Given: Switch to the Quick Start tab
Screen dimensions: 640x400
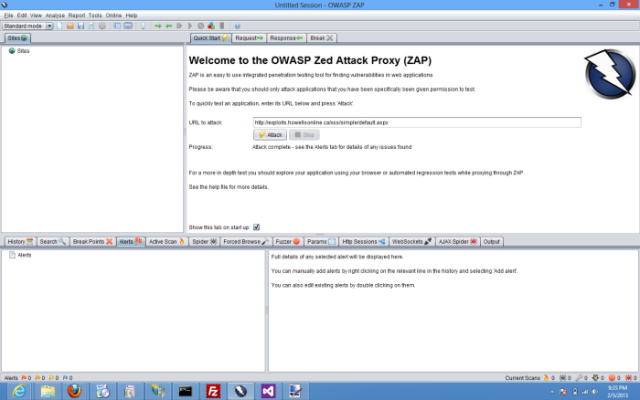Looking at the screenshot, I should point(211,38).
